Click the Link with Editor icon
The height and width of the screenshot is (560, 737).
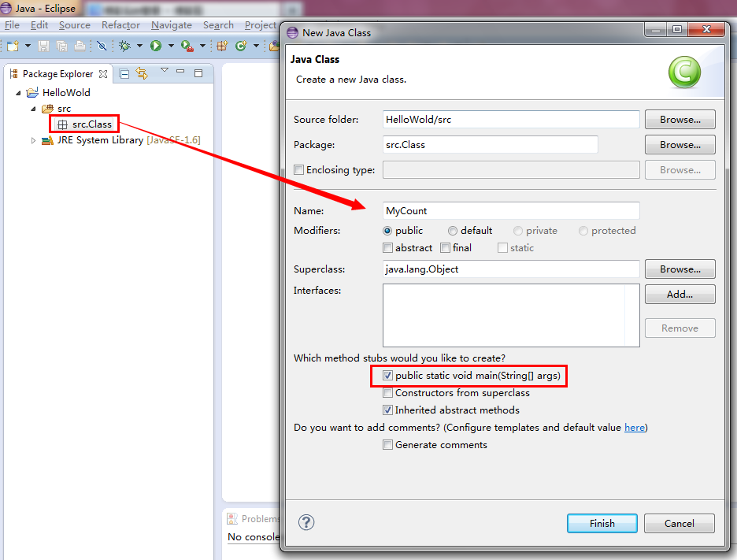(142, 73)
